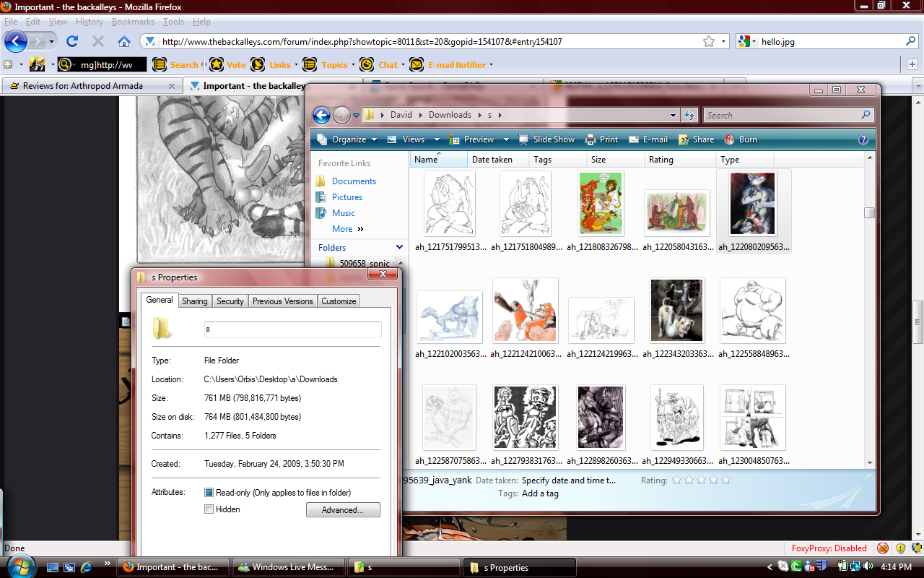Click the 3rd rating star in details pane

(702, 480)
